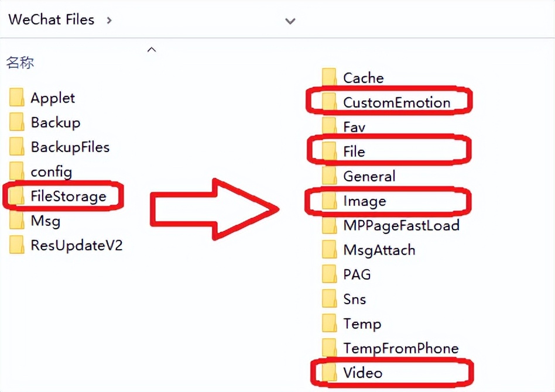Select the Msg folder entry
Viewport: 555px width, 392px height.
pyautogui.click(x=44, y=221)
